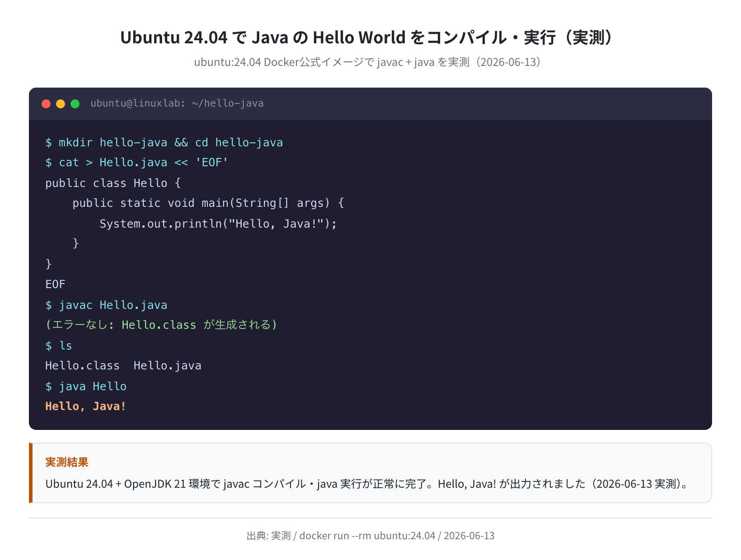Click the green maximize dot in terminal
This screenshot has width=741, height=560.
tap(75, 104)
